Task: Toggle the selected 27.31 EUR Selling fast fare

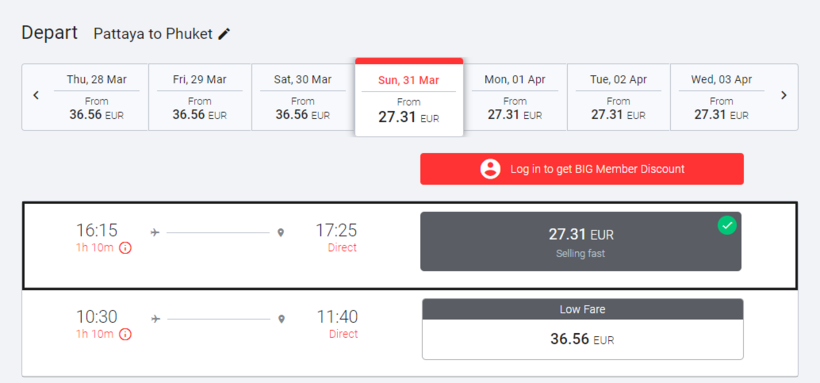Action: pos(580,241)
